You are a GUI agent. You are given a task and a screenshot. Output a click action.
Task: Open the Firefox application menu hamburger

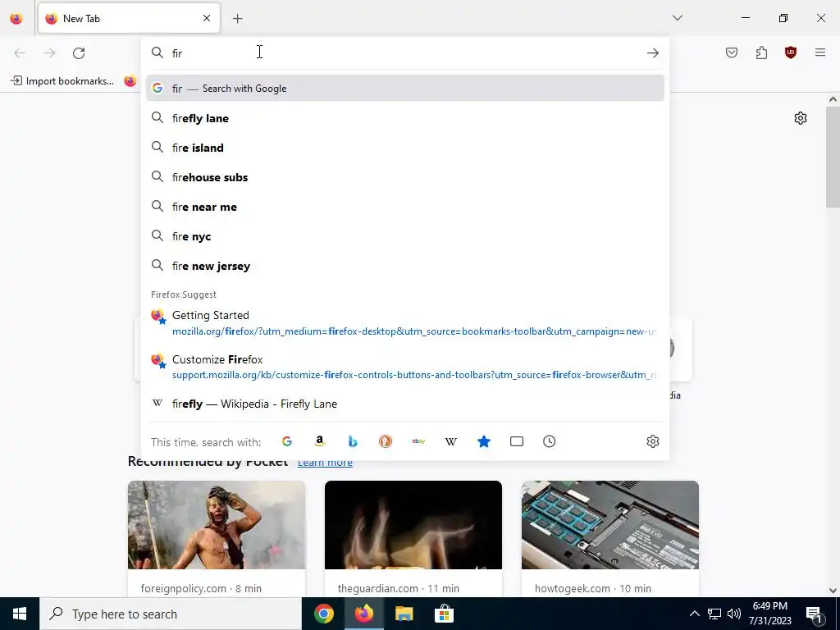[x=820, y=52]
